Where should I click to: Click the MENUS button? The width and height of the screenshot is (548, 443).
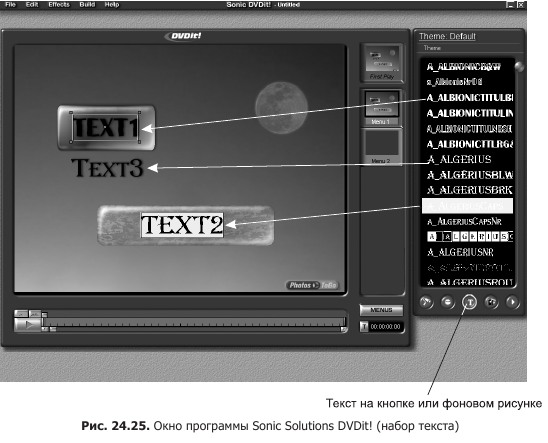[381, 310]
